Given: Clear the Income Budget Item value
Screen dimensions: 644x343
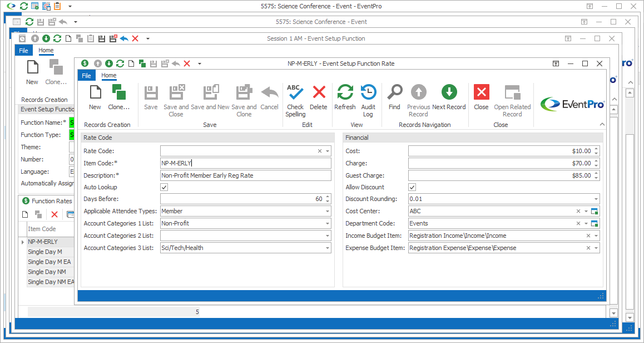Looking at the screenshot, I should click(588, 236).
